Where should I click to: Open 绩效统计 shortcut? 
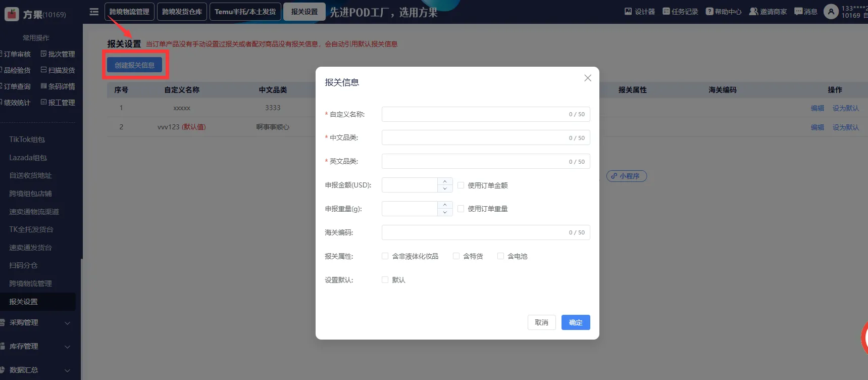pyautogui.click(x=16, y=103)
